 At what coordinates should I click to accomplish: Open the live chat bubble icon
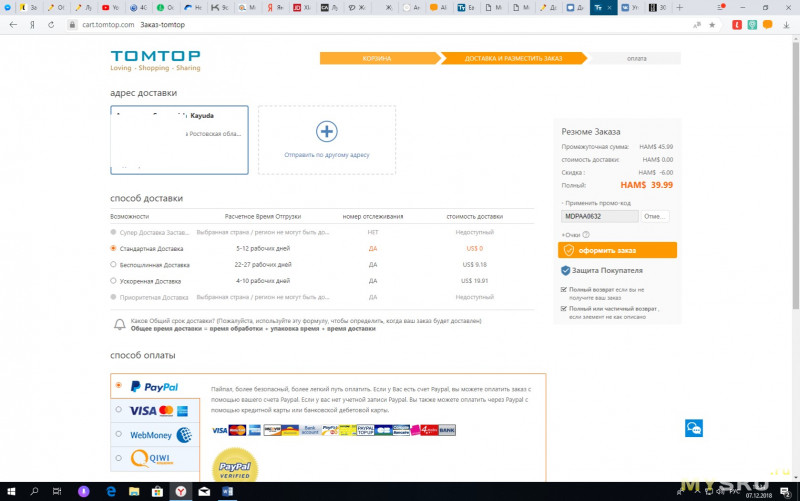693,428
